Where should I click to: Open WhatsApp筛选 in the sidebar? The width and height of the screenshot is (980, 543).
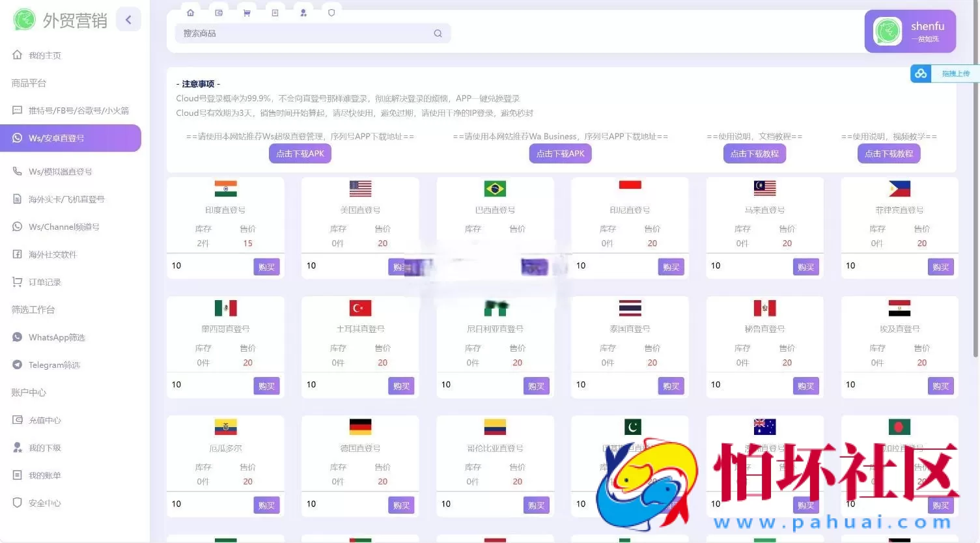tap(55, 337)
